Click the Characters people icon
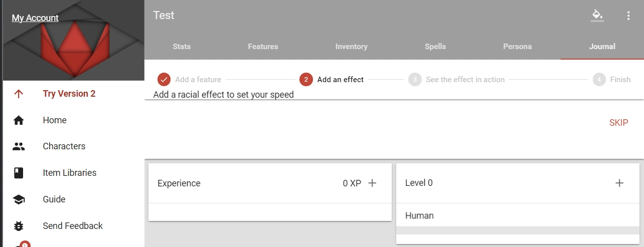Screen dimensions: 644x247 tap(19, 146)
